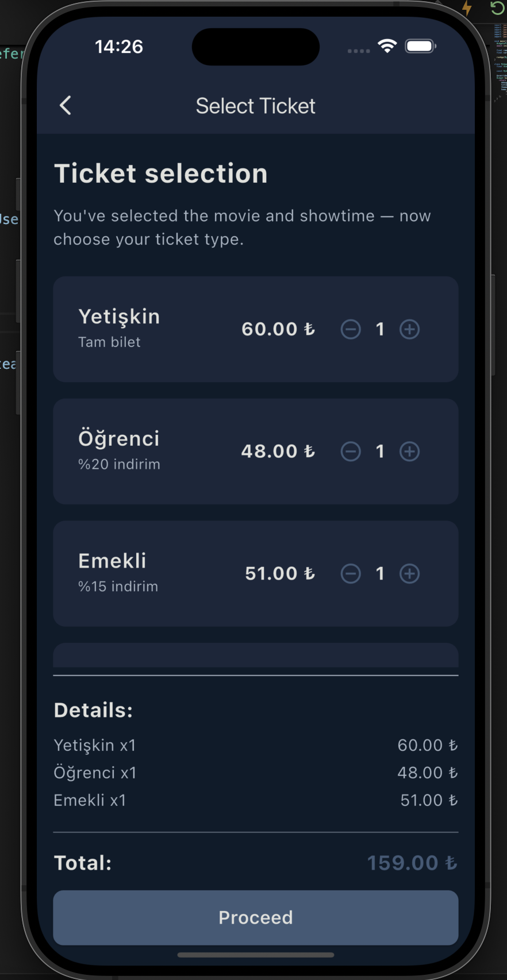The width and height of the screenshot is (507, 980).
Task: Add one more Öğrenci ticket
Action: click(x=409, y=452)
